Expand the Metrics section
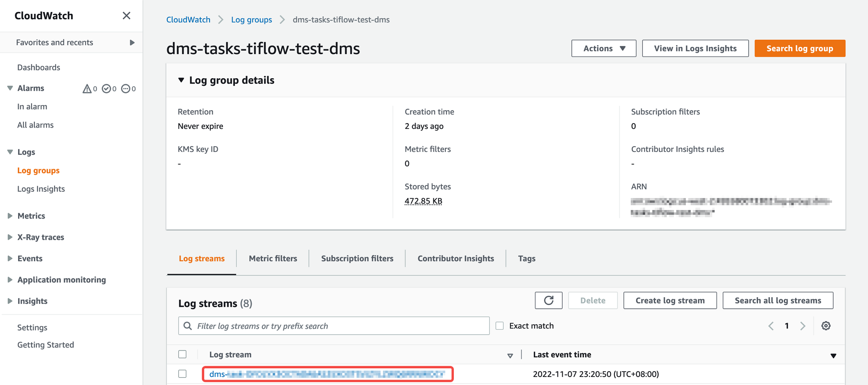 coord(10,216)
